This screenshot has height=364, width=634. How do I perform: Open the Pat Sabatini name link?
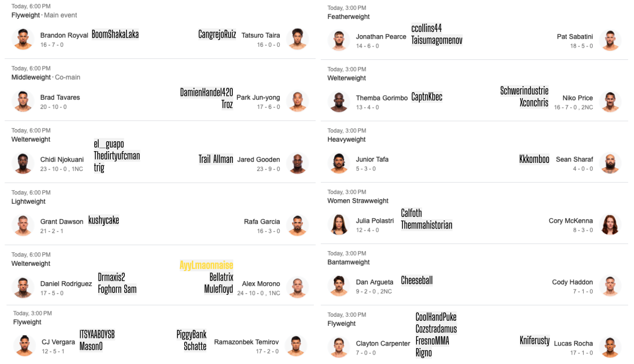point(575,36)
